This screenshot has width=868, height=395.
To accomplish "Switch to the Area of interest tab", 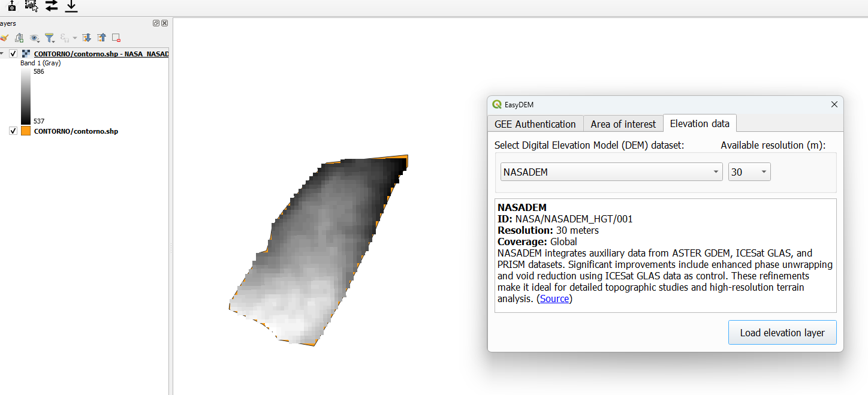I will (x=623, y=123).
